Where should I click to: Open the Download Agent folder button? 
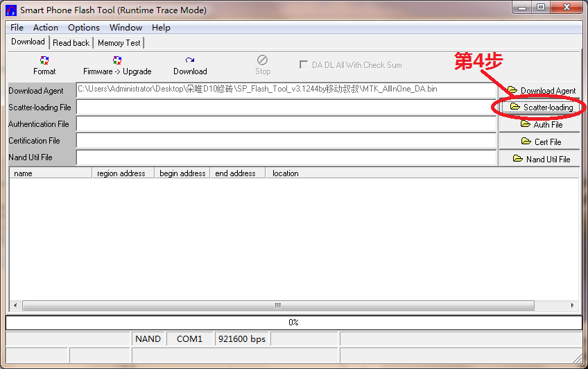(x=539, y=90)
